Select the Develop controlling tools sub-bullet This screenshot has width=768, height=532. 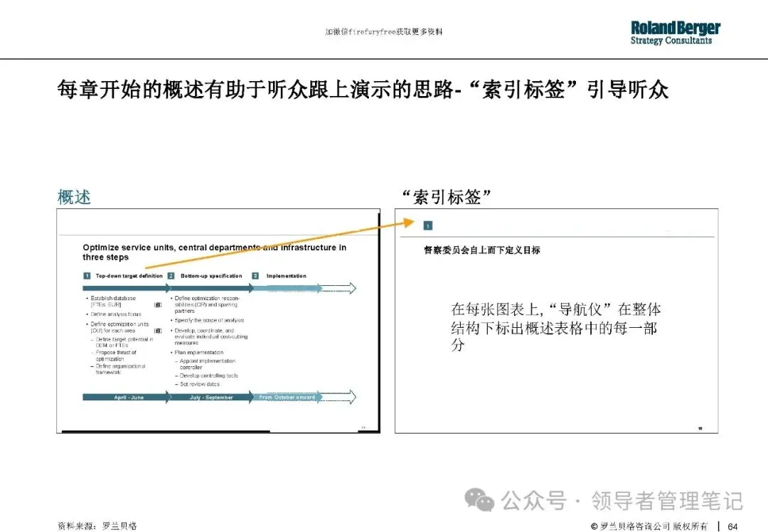coord(207,376)
